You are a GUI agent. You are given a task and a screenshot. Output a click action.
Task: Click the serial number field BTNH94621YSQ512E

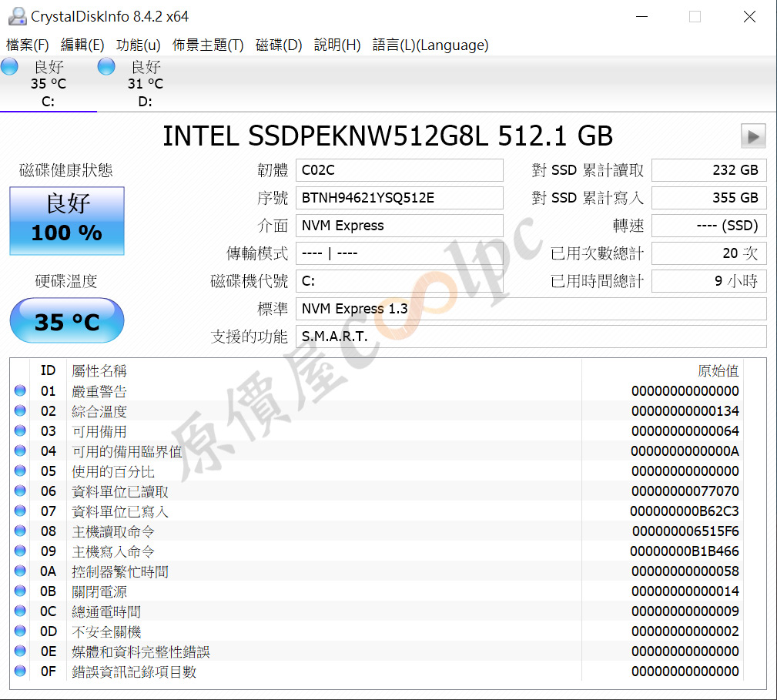(400, 198)
